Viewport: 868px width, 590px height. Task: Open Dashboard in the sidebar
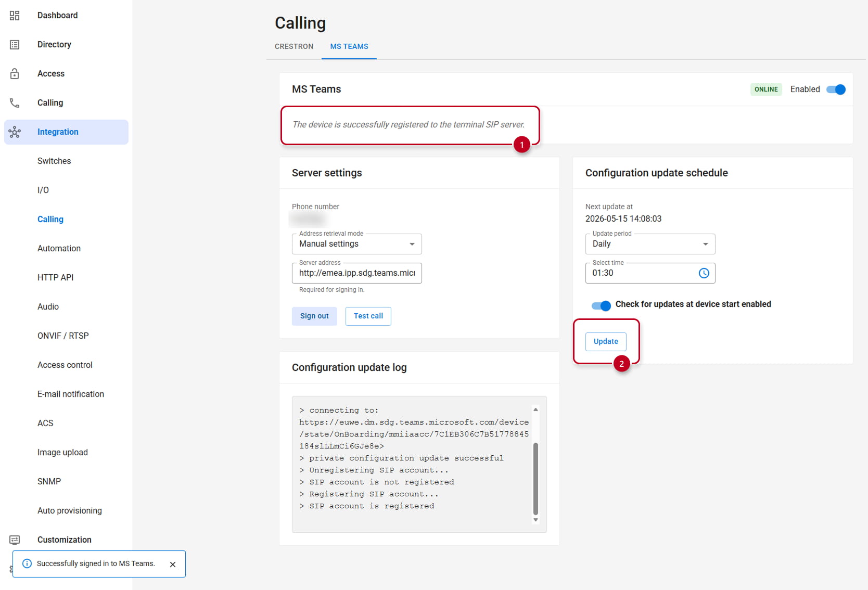[x=67, y=16]
